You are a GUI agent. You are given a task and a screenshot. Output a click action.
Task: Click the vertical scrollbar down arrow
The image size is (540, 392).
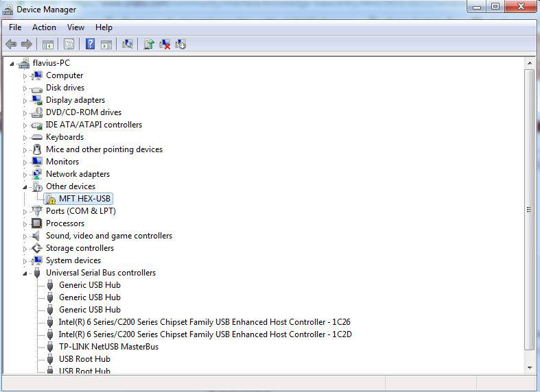point(529,368)
